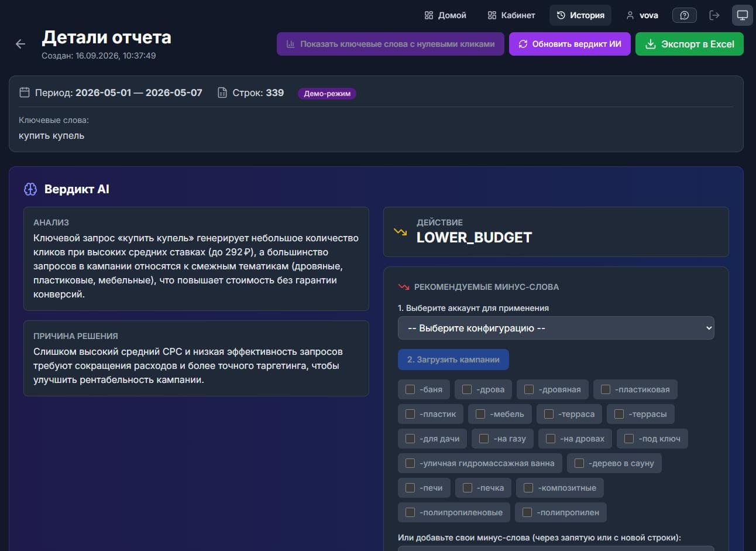Click the Демо-режим badge
Screen dimensions: 756x551
point(327,93)
